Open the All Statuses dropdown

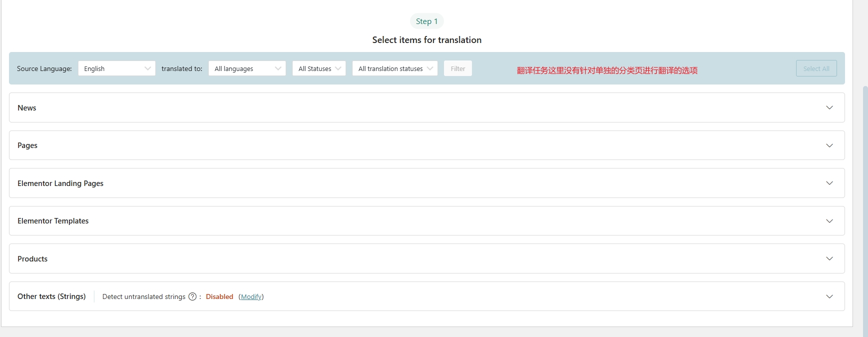[319, 68]
